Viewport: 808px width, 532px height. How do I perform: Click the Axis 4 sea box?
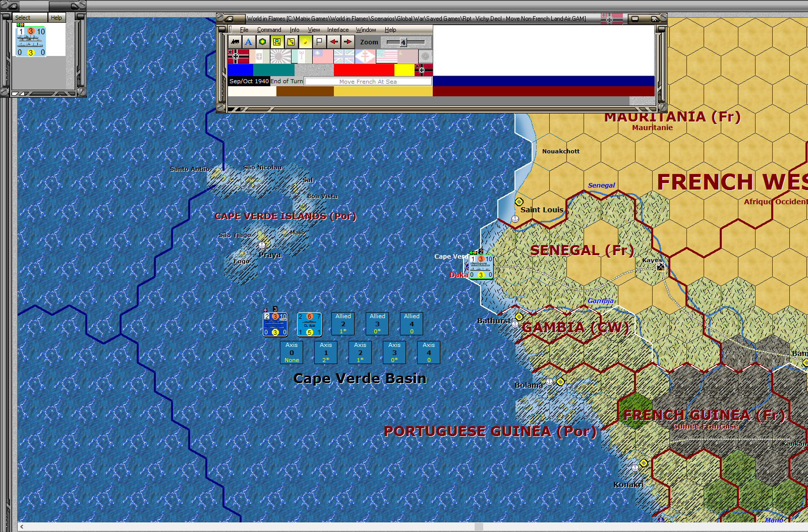429,352
